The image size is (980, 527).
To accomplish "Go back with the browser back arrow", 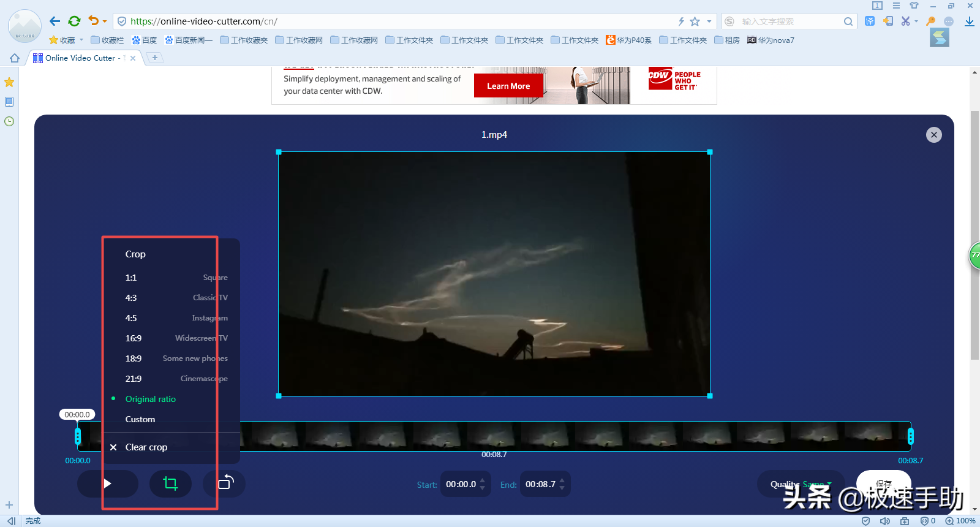I will coord(55,21).
